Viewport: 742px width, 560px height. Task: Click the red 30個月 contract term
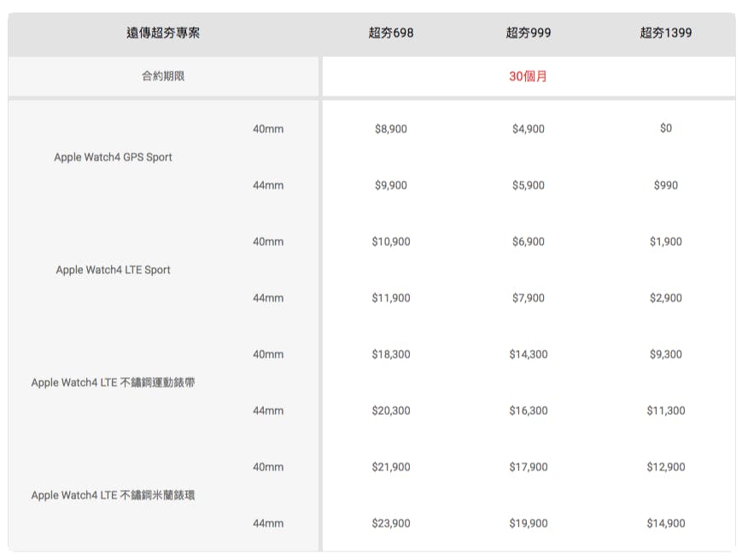coord(528,76)
